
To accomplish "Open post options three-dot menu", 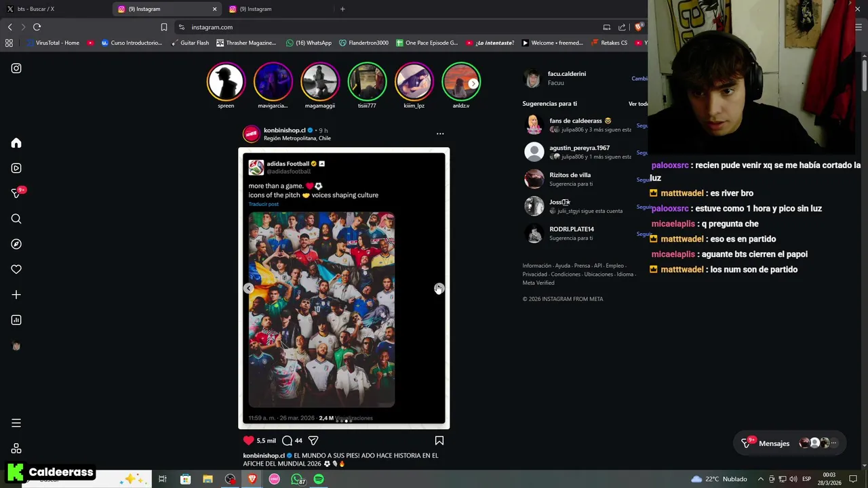I will click(x=440, y=134).
